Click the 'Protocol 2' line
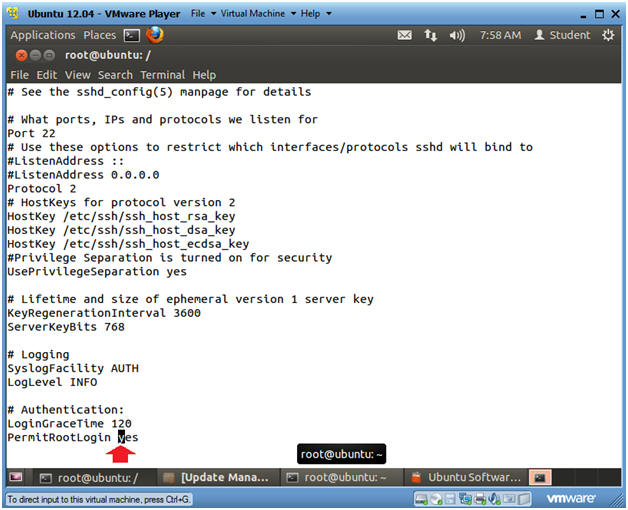Screen dimensions: 628x510 coord(42,189)
